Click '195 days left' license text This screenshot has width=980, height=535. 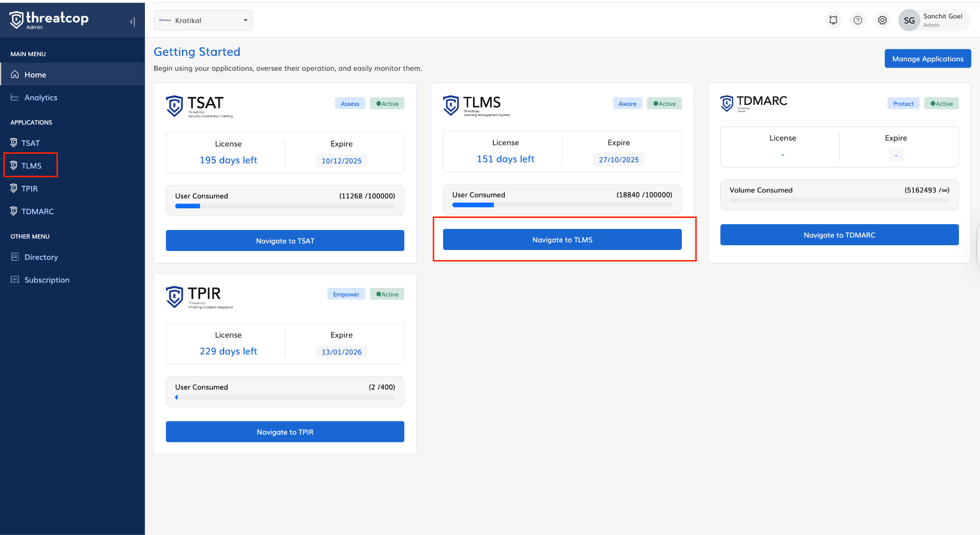[228, 160]
